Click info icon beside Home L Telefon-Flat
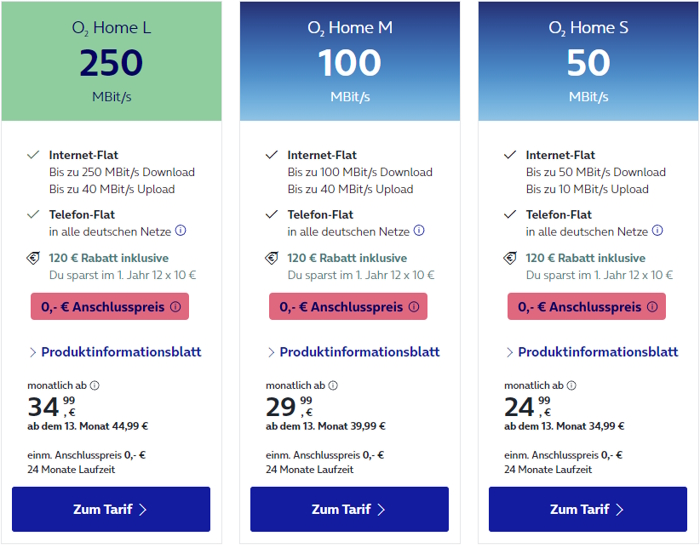The image size is (700, 545). coord(181,231)
